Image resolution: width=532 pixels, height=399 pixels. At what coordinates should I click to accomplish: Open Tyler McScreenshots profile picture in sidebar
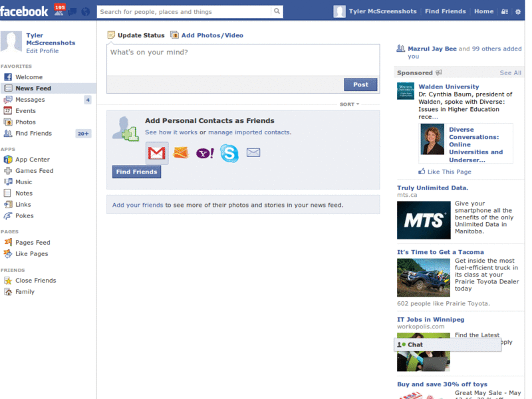click(x=11, y=42)
